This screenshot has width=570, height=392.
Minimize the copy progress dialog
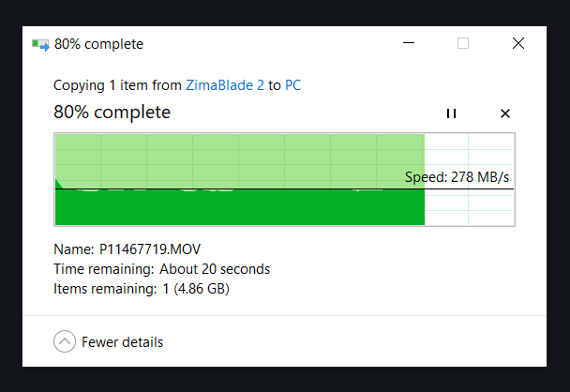click(409, 44)
